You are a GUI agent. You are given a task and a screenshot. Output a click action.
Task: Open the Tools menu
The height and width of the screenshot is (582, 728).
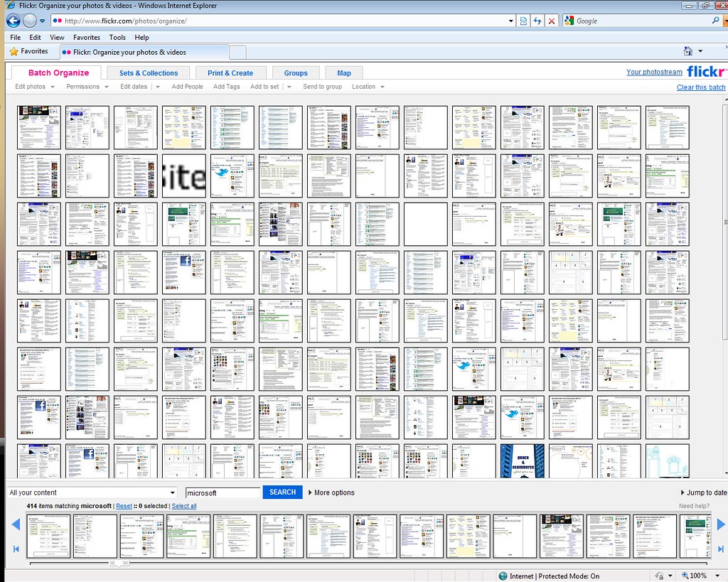click(117, 37)
